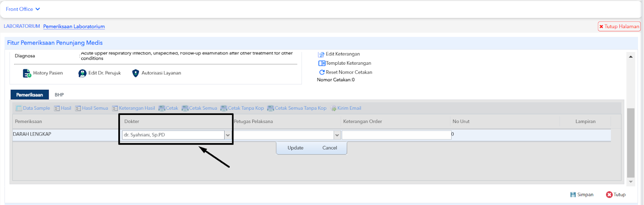644x205 pixels.
Task: Click the Hasil Semua toolbar button
Action: 91,108
